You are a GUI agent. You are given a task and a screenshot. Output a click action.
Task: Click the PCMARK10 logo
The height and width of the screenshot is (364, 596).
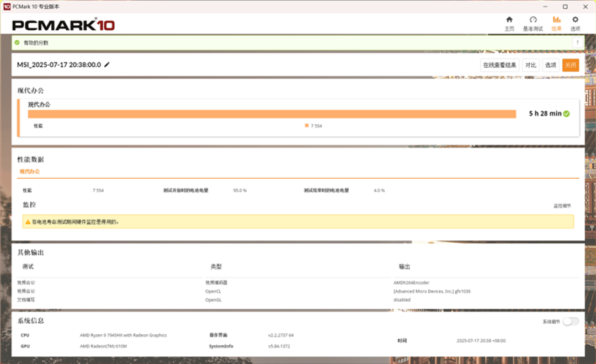point(63,25)
